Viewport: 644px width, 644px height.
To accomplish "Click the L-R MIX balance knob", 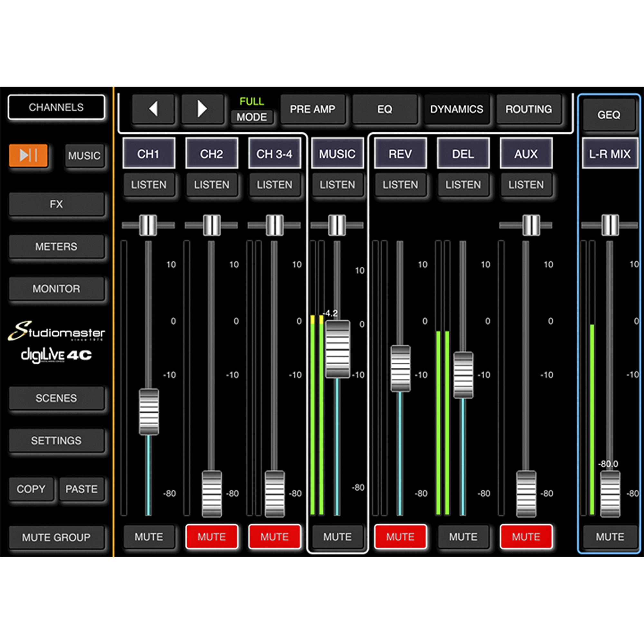I will [610, 225].
